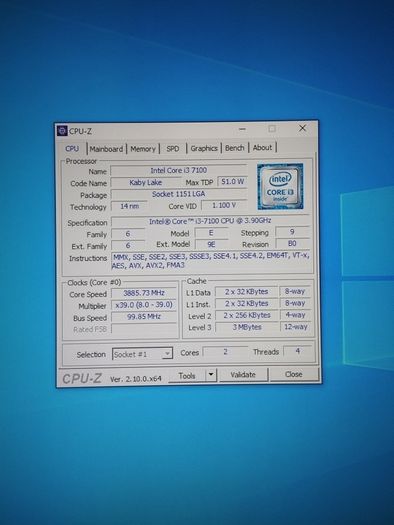The height and width of the screenshot is (525, 394).
Task: Open the SPD tab
Action: 173,148
